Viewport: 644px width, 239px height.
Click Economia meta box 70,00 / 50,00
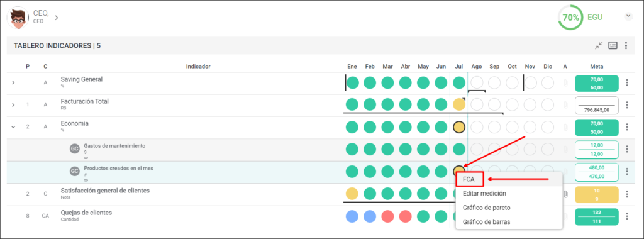coord(597,127)
